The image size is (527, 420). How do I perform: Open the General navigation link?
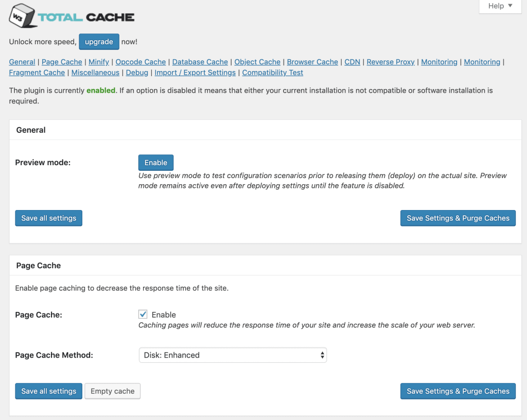[22, 62]
